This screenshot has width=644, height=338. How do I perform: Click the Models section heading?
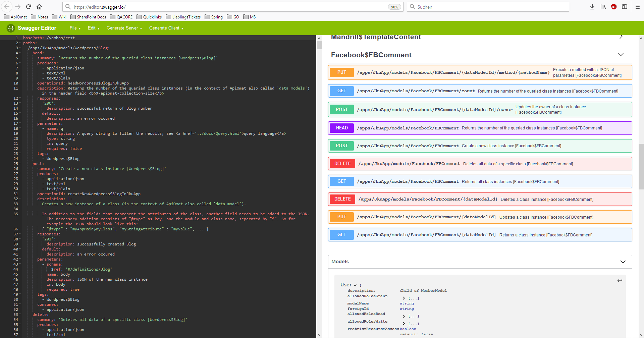340,262
